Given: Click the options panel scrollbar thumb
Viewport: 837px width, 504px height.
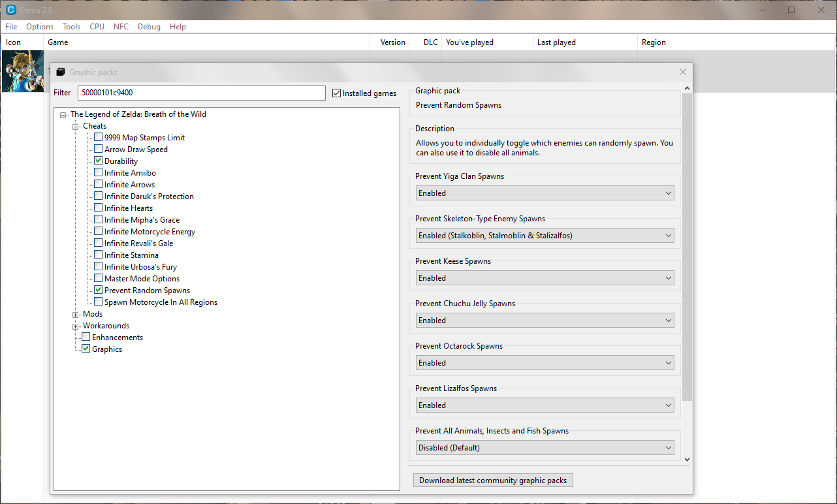Looking at the screenshot, I should pyautogui.click(x=687, y=246).
